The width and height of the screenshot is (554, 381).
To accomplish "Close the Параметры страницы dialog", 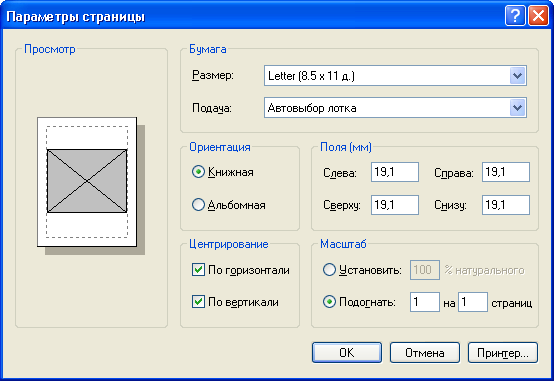I will [x=538, y=16].
